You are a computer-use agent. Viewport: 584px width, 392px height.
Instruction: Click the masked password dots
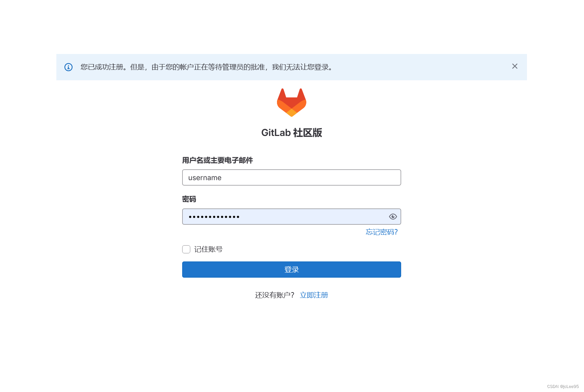214,217
